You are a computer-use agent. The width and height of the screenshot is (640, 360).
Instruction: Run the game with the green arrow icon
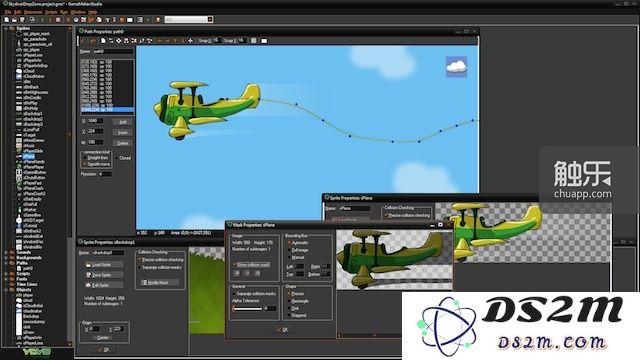point(42,20)
